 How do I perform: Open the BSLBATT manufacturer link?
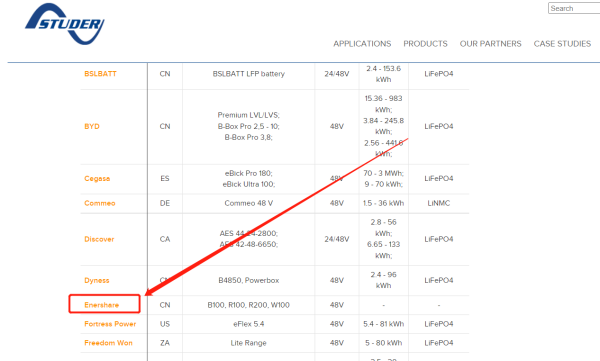(100, 74)
